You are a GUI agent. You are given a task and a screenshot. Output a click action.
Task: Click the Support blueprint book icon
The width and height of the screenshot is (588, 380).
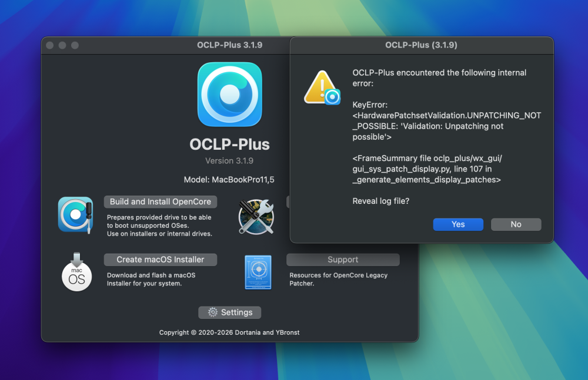tap(258, 272)
